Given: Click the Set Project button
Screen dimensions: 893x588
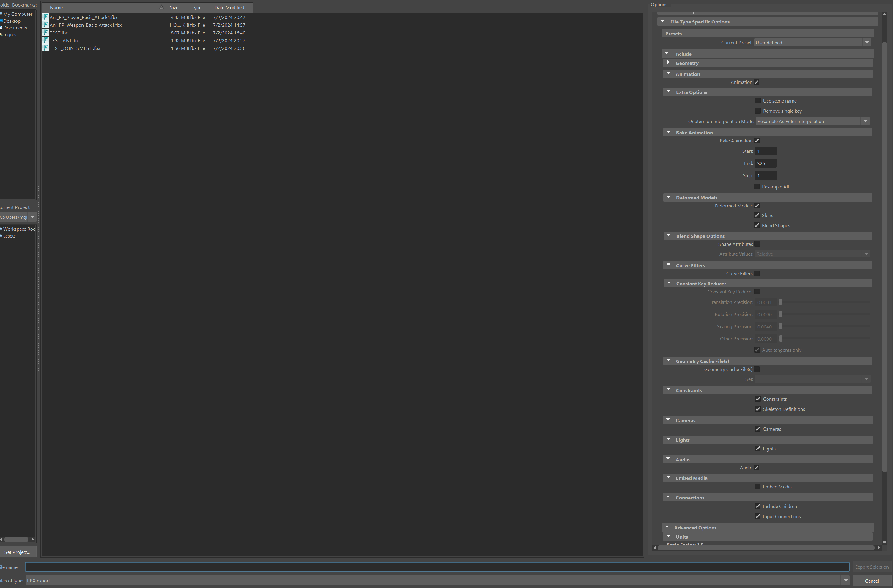Looking at the screenshot, I should coord(17,552).
